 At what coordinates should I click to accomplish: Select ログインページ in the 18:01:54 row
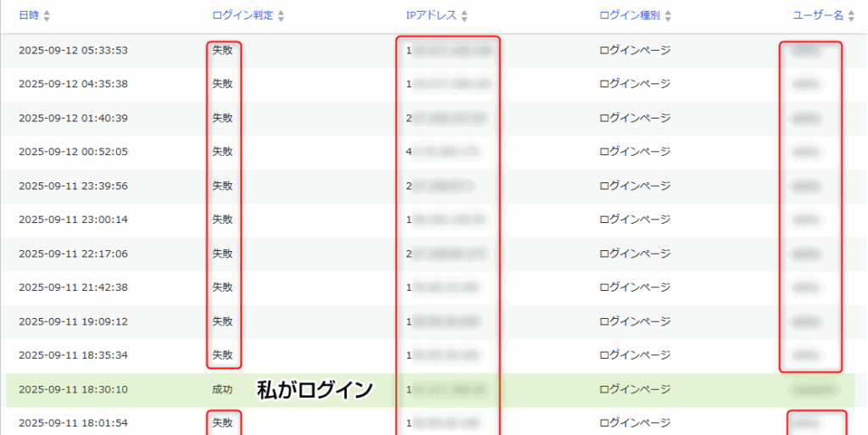tap(635, 423)
